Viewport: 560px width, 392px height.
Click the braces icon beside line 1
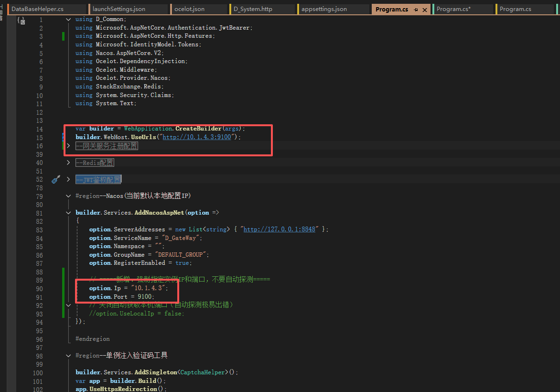pyautogui.click(x=22, y=21)
